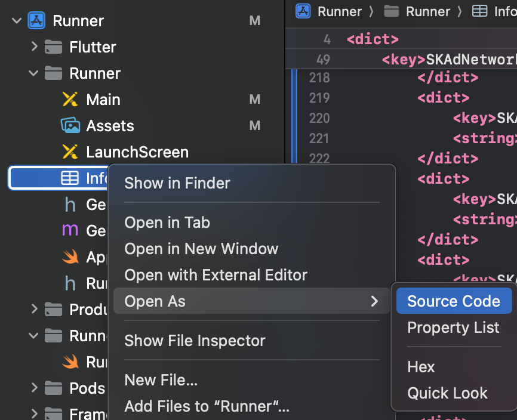Expand the Pods folder chevron
The image size is (517, 420).
pyautogui.click(x=34, y=388)
